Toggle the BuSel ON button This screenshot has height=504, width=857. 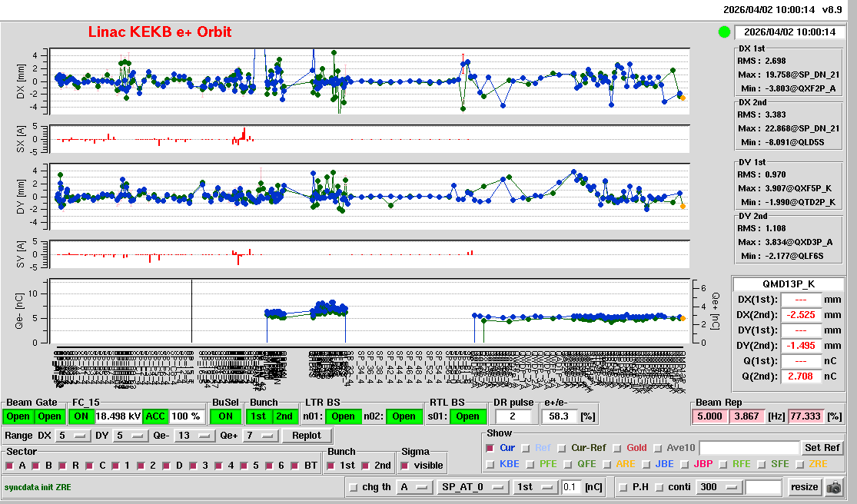click(x=225, y=416)
